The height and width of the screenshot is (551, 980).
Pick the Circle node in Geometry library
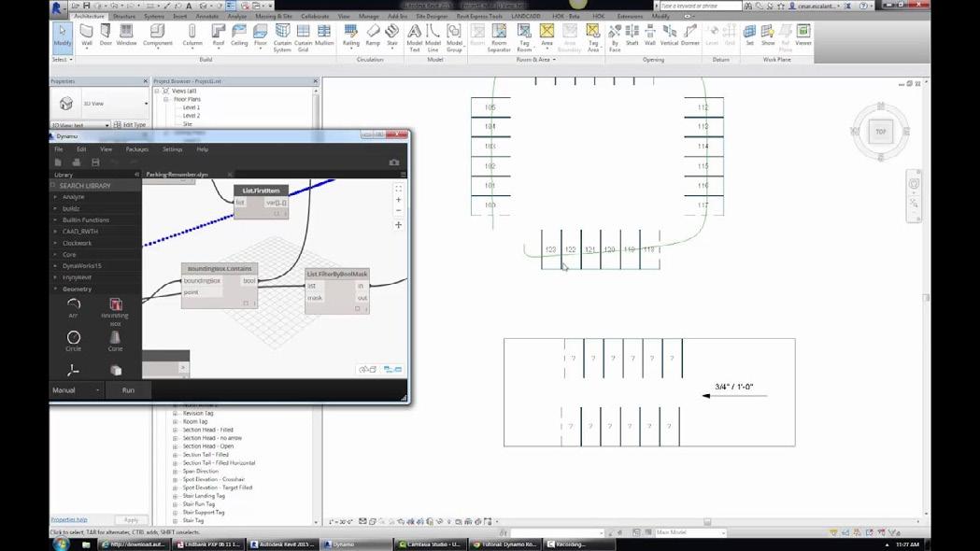pyautogui.click(x=73, y=341)
